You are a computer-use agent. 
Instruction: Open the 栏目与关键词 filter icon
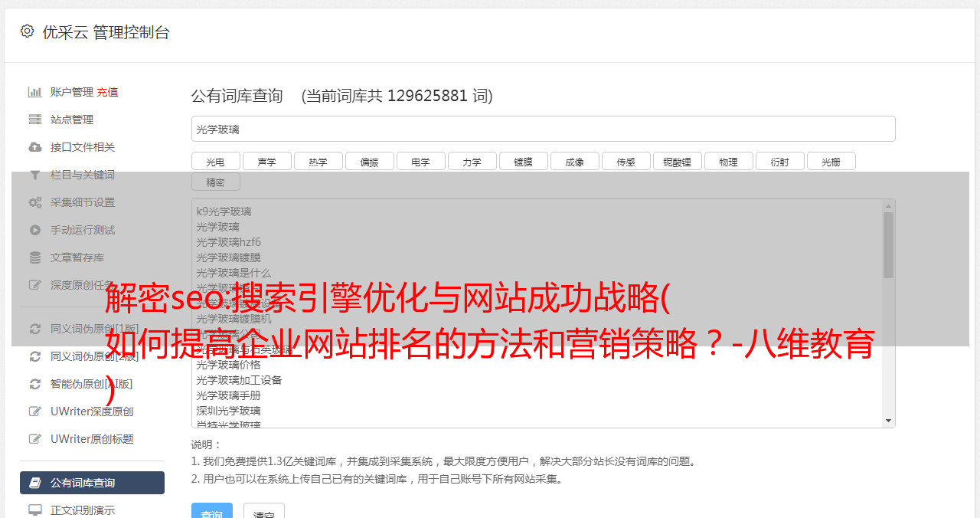35,175
